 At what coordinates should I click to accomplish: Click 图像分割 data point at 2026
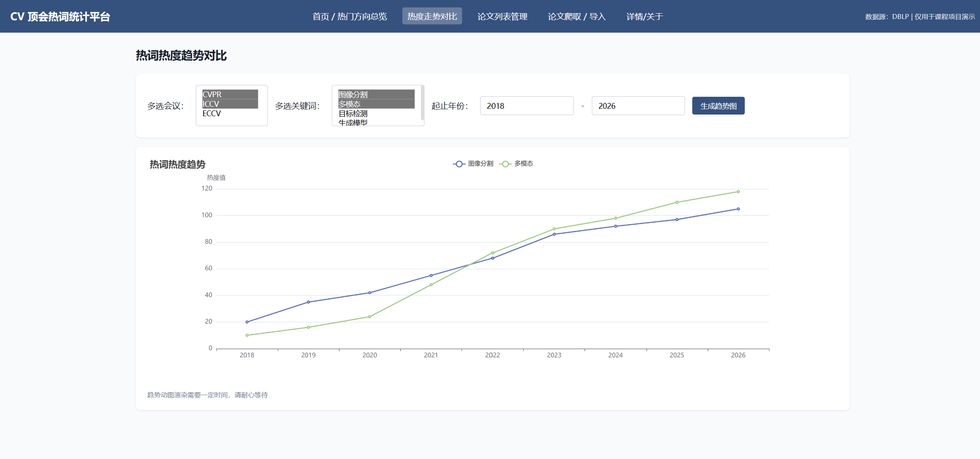coord(738,209)
